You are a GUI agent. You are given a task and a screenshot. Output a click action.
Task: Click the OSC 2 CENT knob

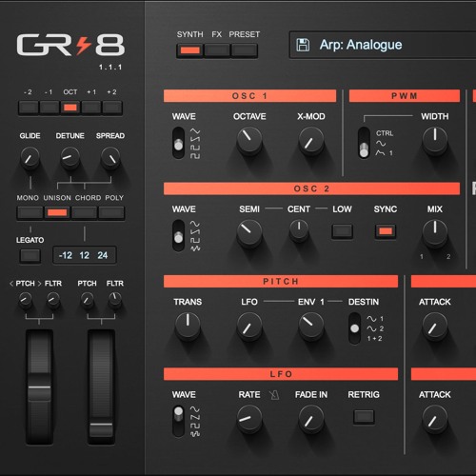tap(299, 229)
